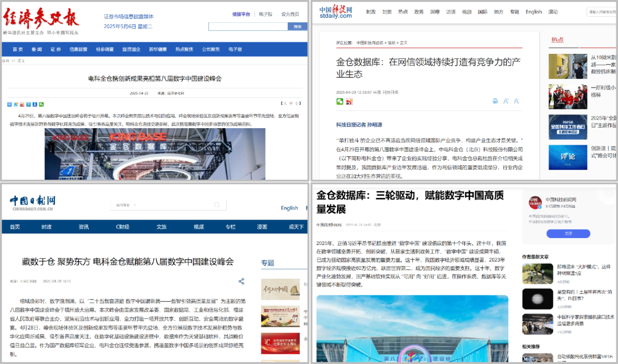Open 时政 in stdaily top navigation

click(x=371, y=12)
